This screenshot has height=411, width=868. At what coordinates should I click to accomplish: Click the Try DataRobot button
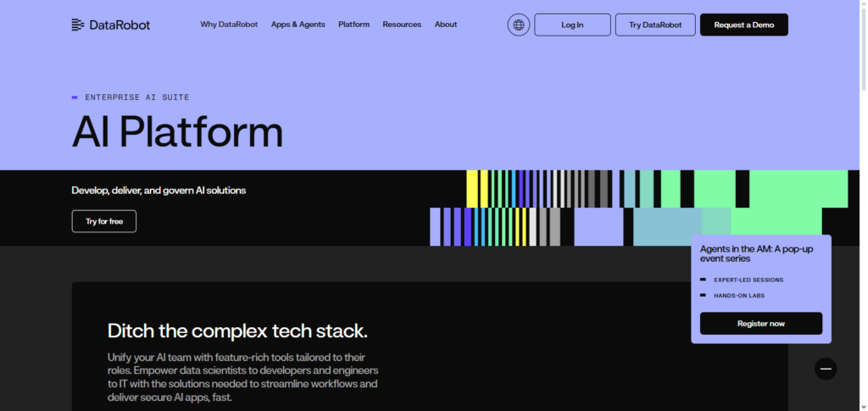655,25
